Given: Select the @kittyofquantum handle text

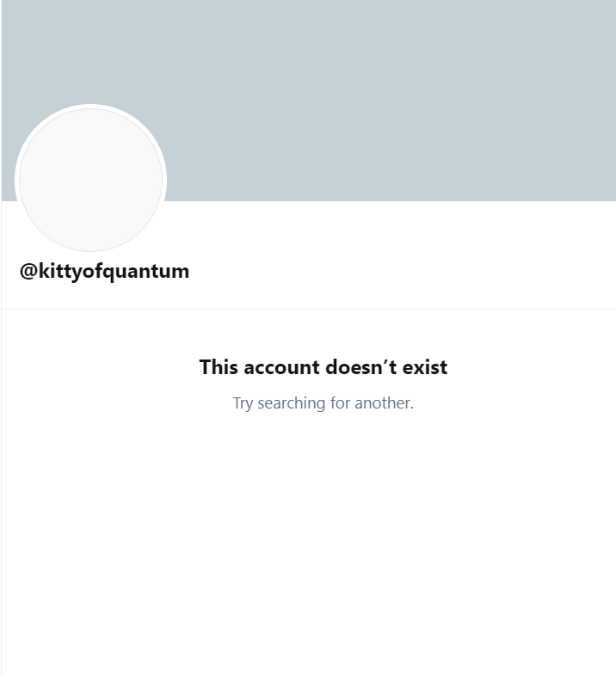Looking at the screenshot, I should (x=104, y=272).
